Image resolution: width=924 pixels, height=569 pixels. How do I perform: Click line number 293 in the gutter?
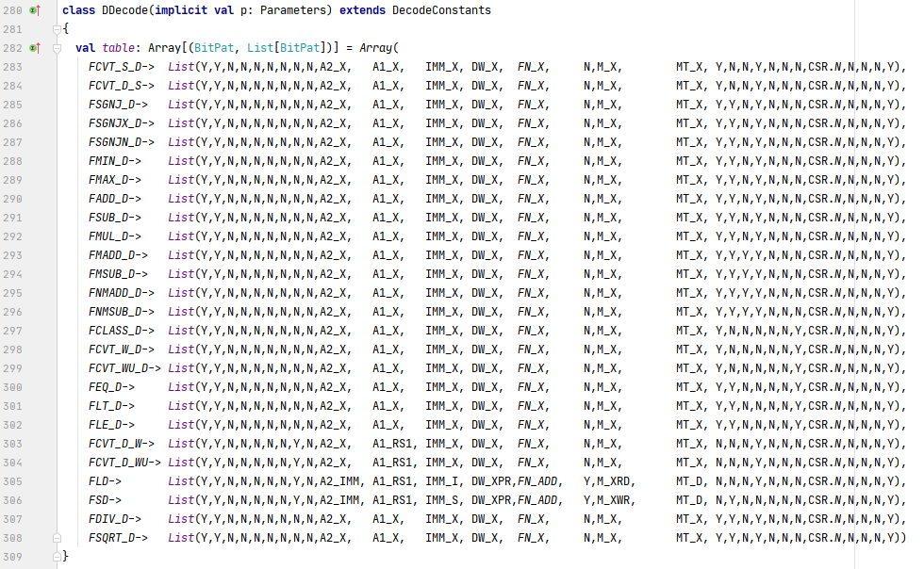(x=12, y=255)
